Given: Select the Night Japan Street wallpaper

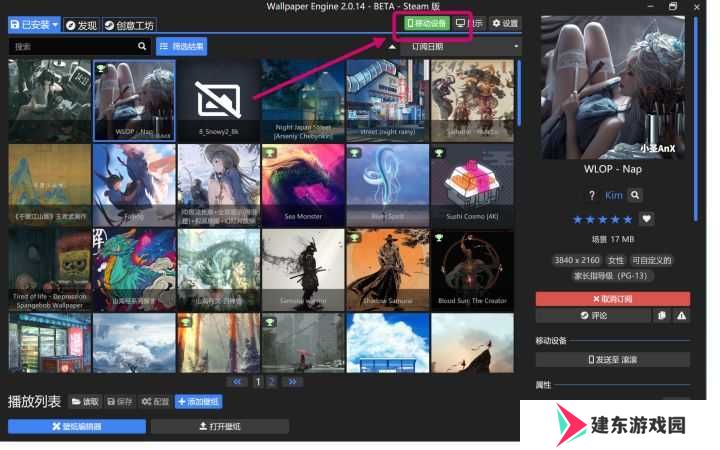Looking at the screenshot, I should (303, 101).
